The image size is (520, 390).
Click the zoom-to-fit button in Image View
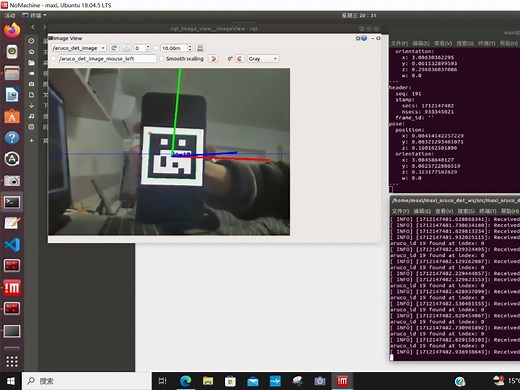(x=126, y=48)
